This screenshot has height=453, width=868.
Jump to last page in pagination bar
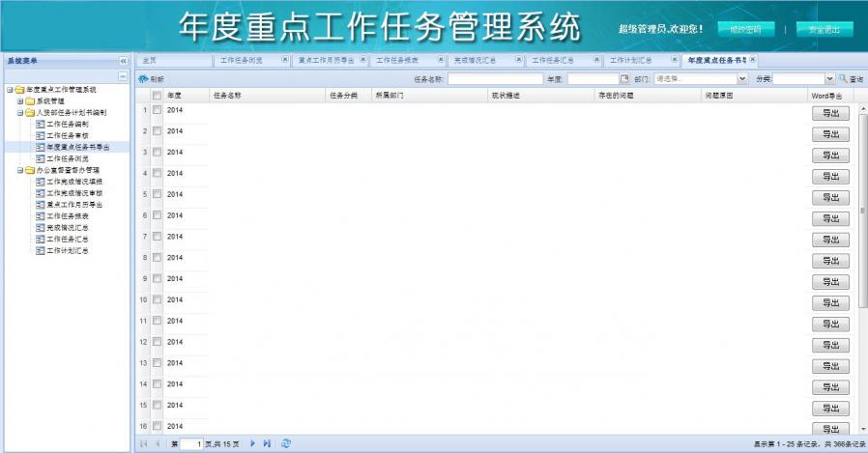[267, 443]
